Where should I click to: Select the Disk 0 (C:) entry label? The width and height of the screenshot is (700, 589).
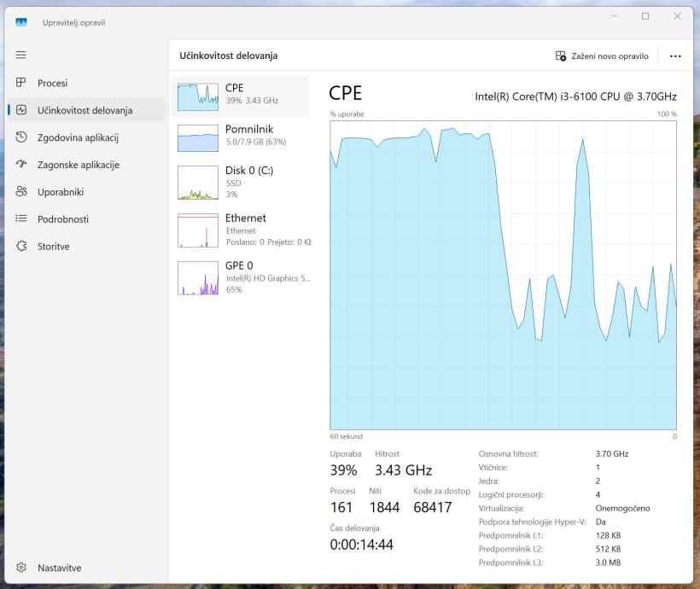click(x=249, y=171)
